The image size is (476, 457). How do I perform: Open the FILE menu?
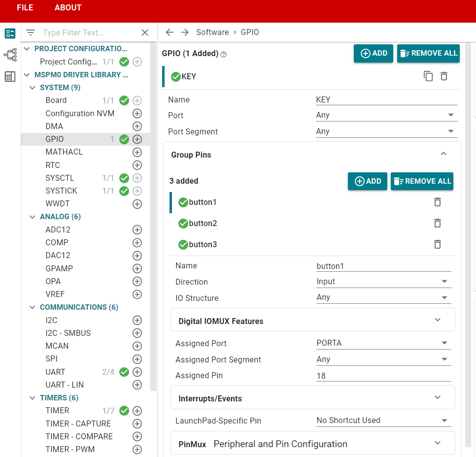point(25,7)
